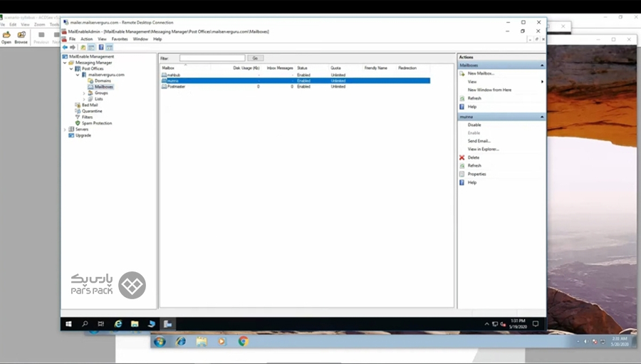Select the Mailboxes node in the tree
The height and width of the screenshot is (364, 641).
104,87
